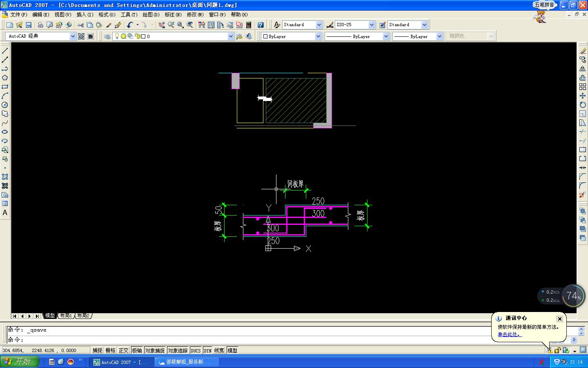
Task: Open Workspace settings gear icon
Action: [x=81, y=36]
